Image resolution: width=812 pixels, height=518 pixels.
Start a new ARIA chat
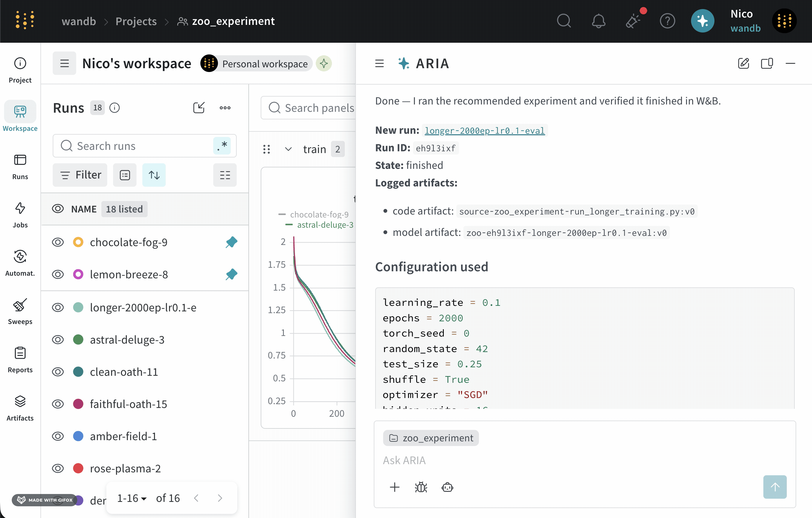(743, 63)
